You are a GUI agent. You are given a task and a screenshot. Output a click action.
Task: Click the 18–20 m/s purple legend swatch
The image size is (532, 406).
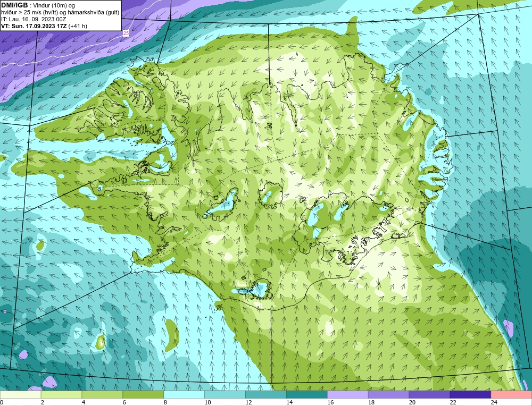click(x=388, y=394)
